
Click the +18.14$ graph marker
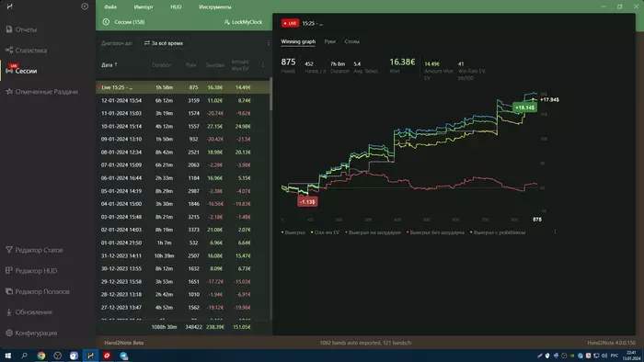click(x=525, y=107)
